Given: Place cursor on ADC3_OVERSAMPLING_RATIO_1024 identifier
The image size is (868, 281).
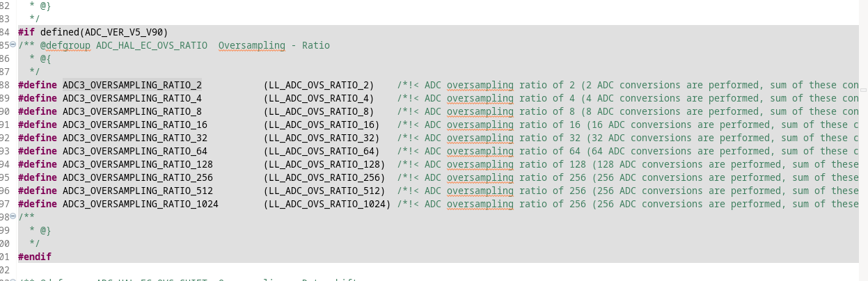Looking at the screenshot, I should (x=141, y=204).
